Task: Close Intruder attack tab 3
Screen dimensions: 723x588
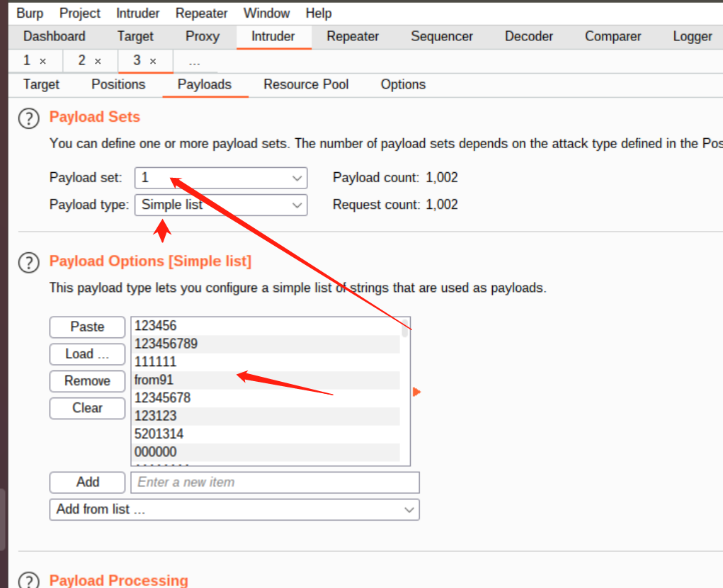Action: click(x=153, y=61)
